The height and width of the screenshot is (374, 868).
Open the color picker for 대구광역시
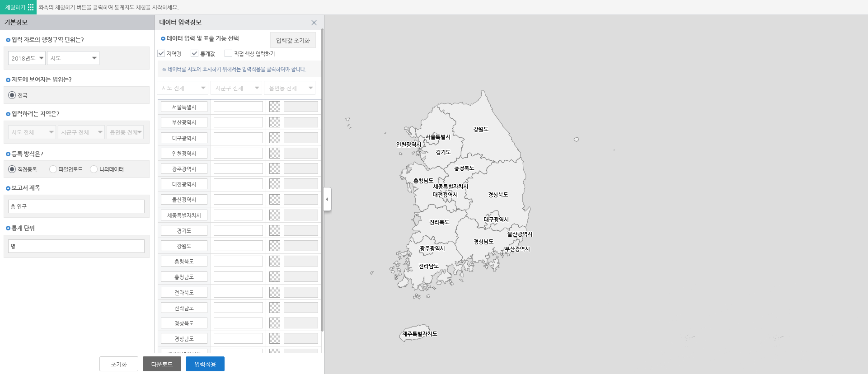pyautogui.click(x=275, y=138)
